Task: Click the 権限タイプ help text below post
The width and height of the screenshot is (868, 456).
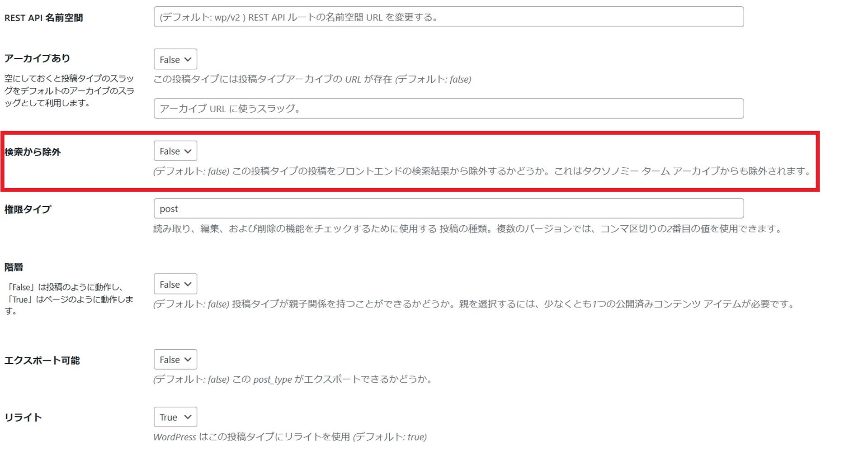Action: 467,229
